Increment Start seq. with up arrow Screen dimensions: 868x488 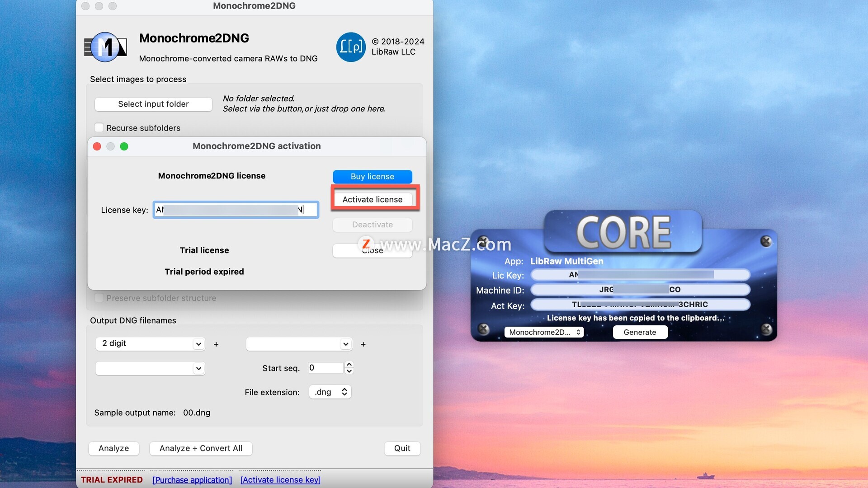click(349, 365)
